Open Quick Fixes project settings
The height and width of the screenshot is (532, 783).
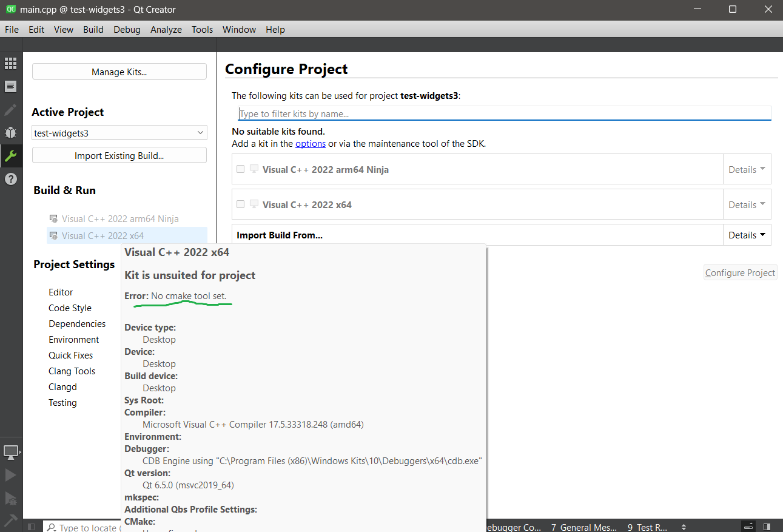point(71,355)
